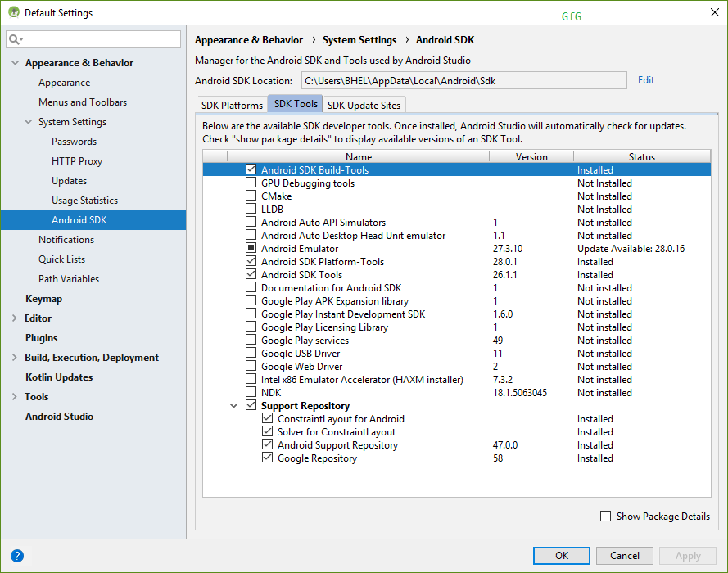Click the search magnifier icon
Screen dimensions: 728x573
tap(14, 39)
